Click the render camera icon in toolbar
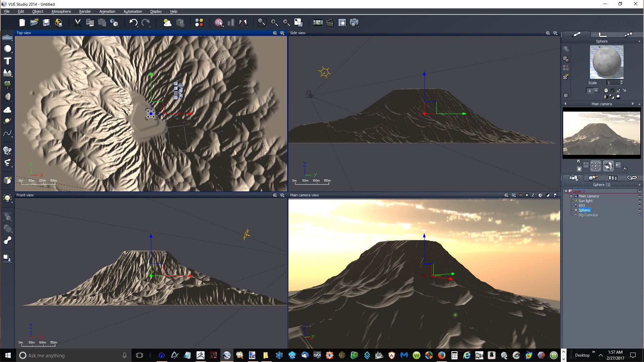 (x=354, y=22)
